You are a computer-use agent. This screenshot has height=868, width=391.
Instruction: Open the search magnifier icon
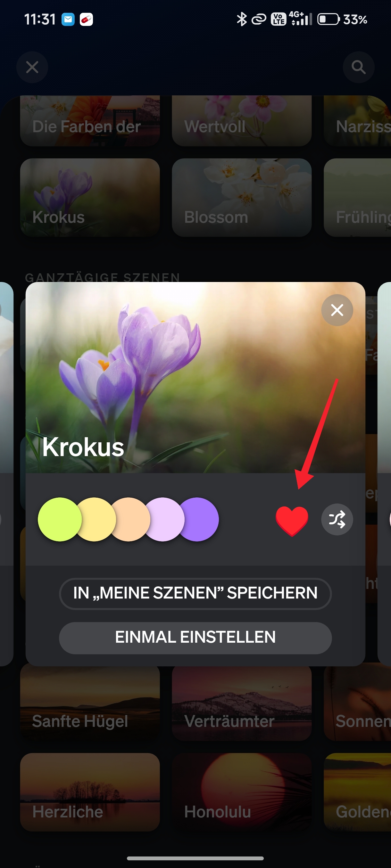click(x=359, y=68)
